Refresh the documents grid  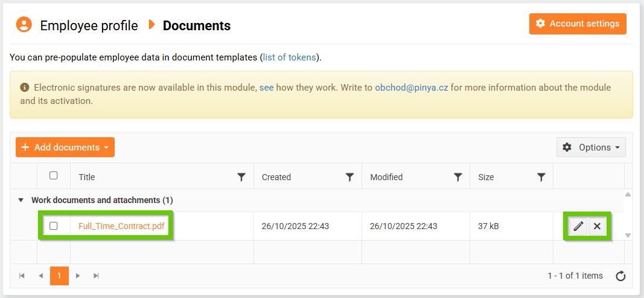click(620, 276)
